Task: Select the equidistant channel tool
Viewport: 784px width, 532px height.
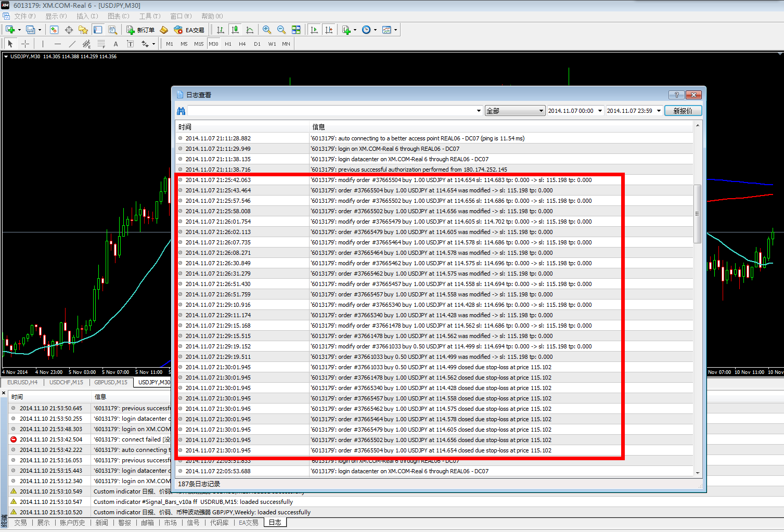Action: point(86,44)
